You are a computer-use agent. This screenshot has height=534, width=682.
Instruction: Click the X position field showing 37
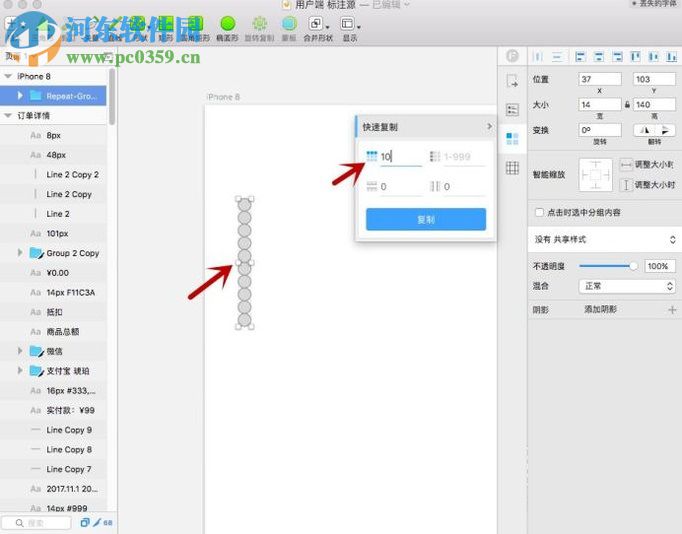tap(600, 79)
